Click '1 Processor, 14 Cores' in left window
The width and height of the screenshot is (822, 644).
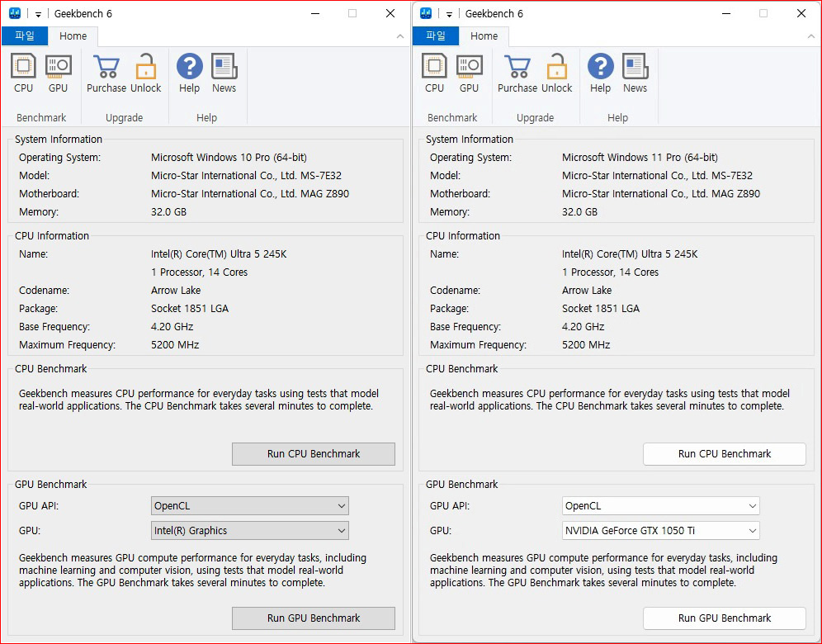(x=199, y=272)
